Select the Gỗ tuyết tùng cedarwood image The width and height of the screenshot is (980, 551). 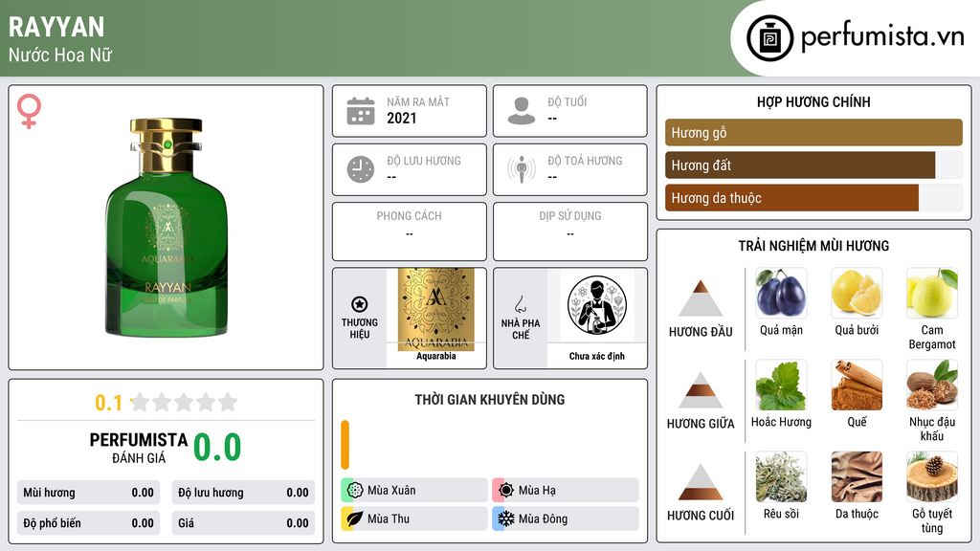tap(932, 476)
